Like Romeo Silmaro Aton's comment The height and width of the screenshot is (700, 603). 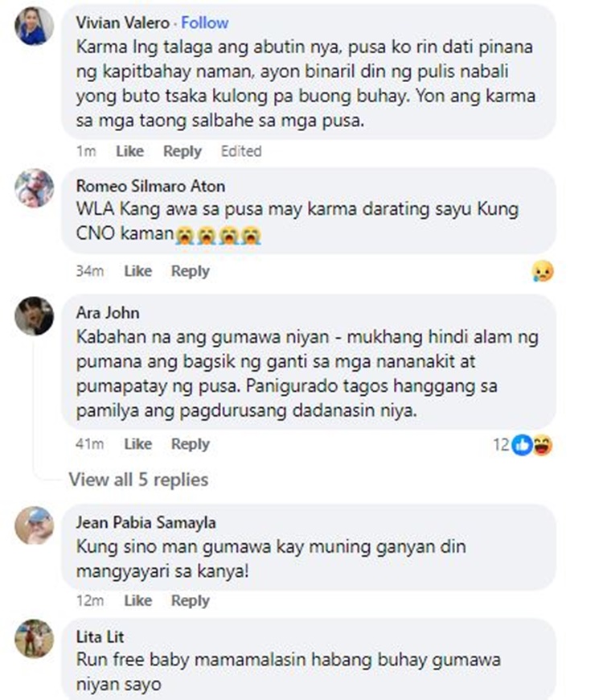137,270
